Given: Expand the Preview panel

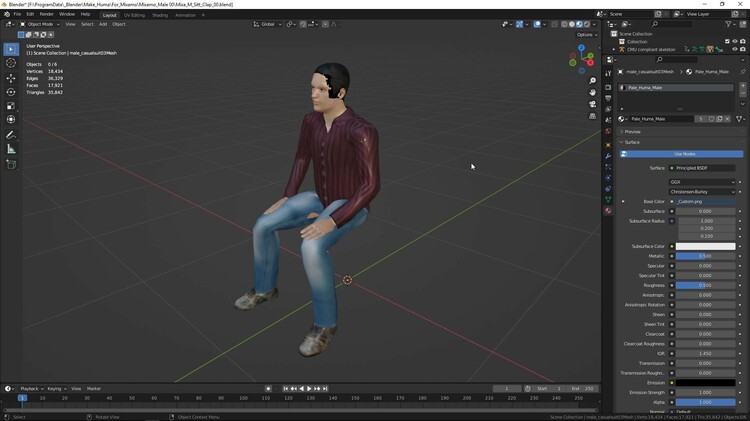Looking at the screenshot, I should [633, 131].
